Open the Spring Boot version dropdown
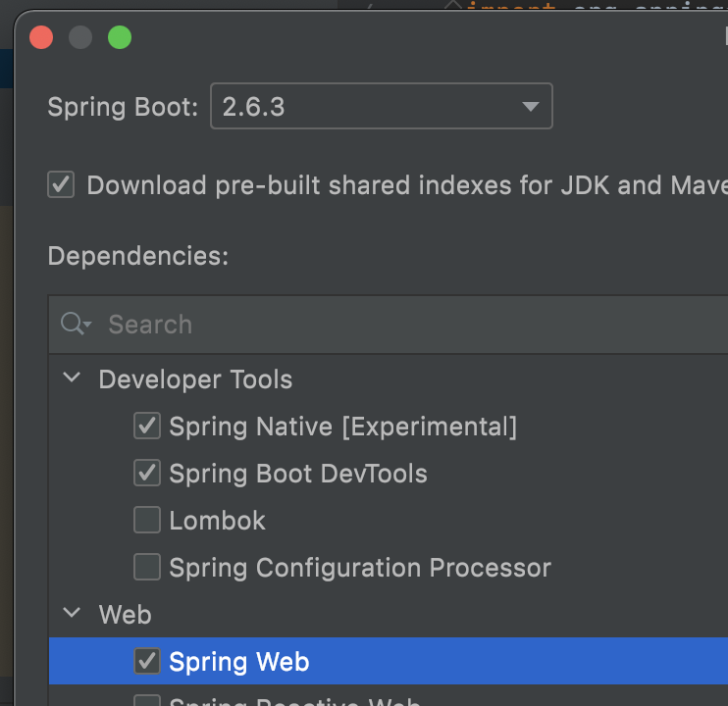 (382, 106)
